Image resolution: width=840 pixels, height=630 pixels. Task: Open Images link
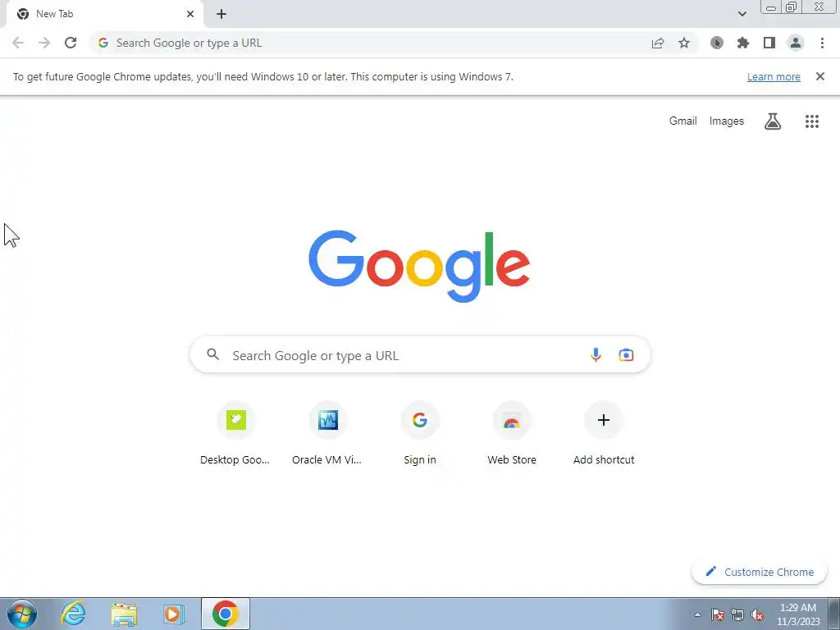pyautogui.click(x=727, y=121)
